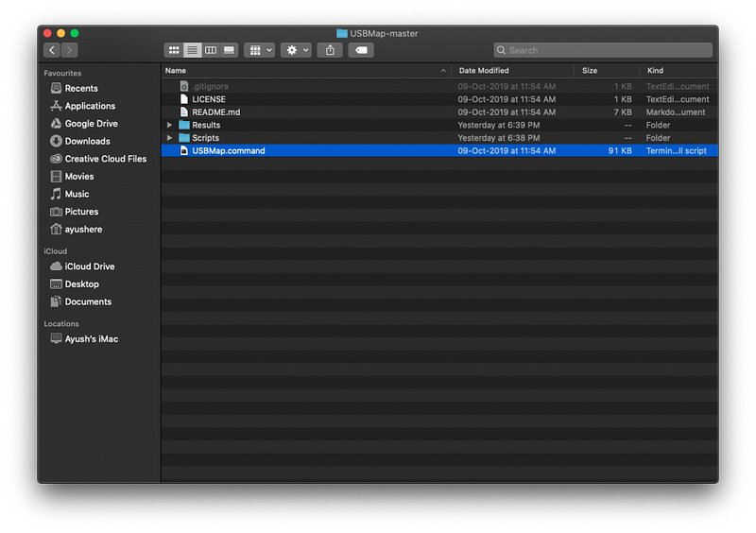This screenshot has height=533, width=756.
Task: Open Downloads in the sidebar
Action: (x=80, y=142)
